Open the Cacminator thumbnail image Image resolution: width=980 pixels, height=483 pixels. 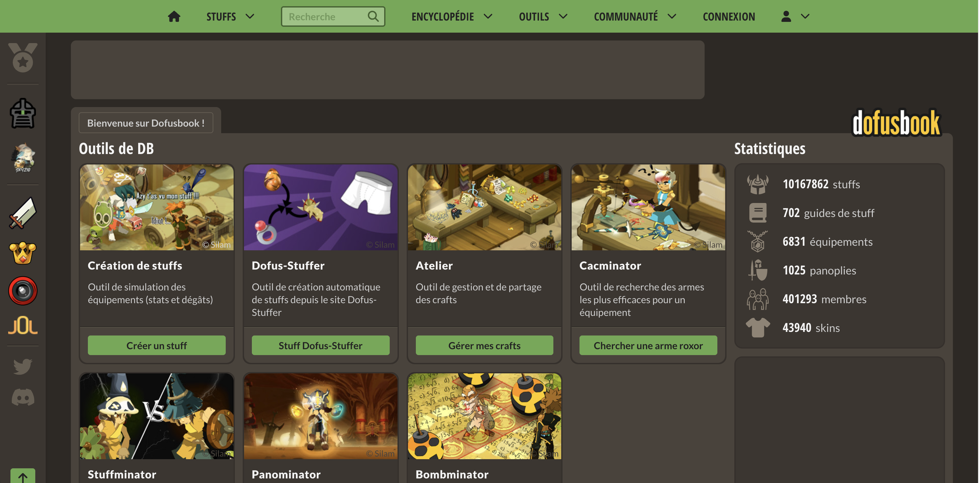(x=648, y=207)
